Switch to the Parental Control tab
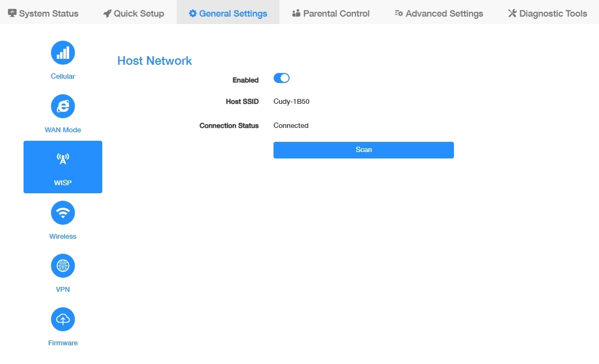The image size is (599, 364). [331, 13]
